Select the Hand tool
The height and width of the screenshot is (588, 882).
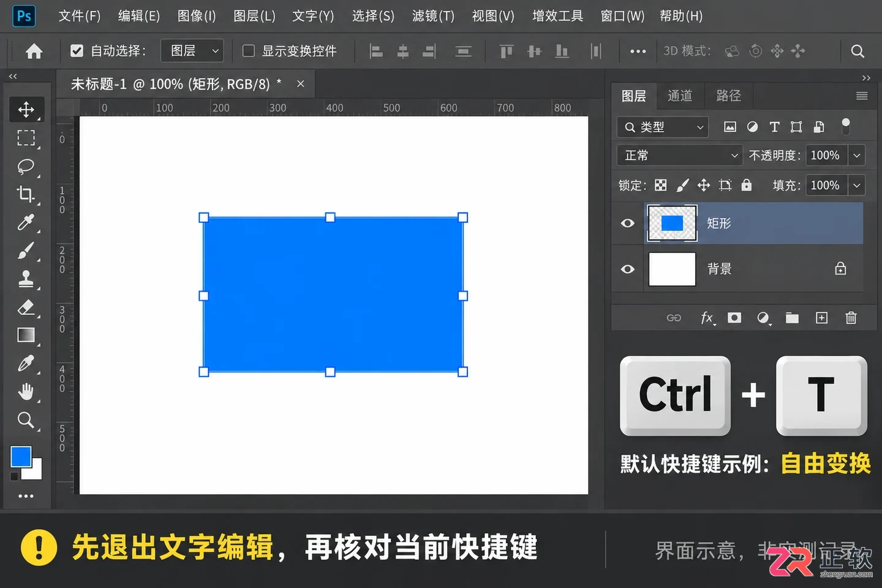coord(26,391)
